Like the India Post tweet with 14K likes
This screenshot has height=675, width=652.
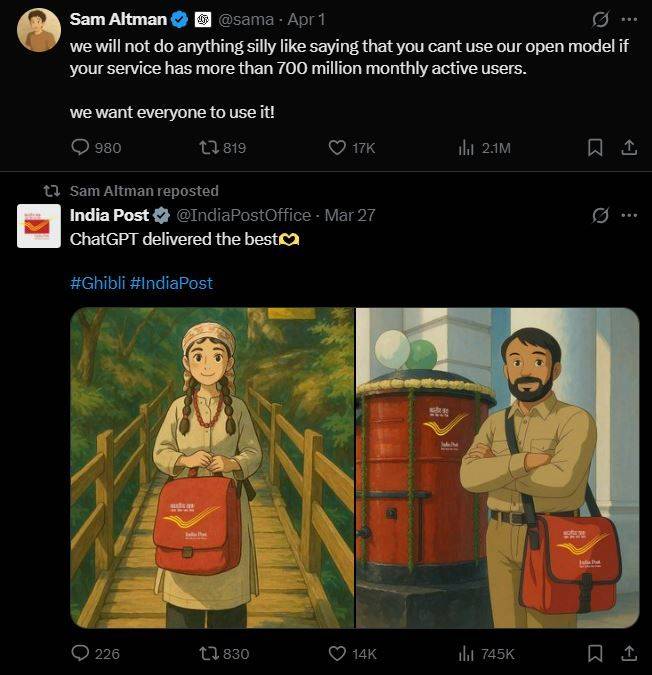[338, 654]
